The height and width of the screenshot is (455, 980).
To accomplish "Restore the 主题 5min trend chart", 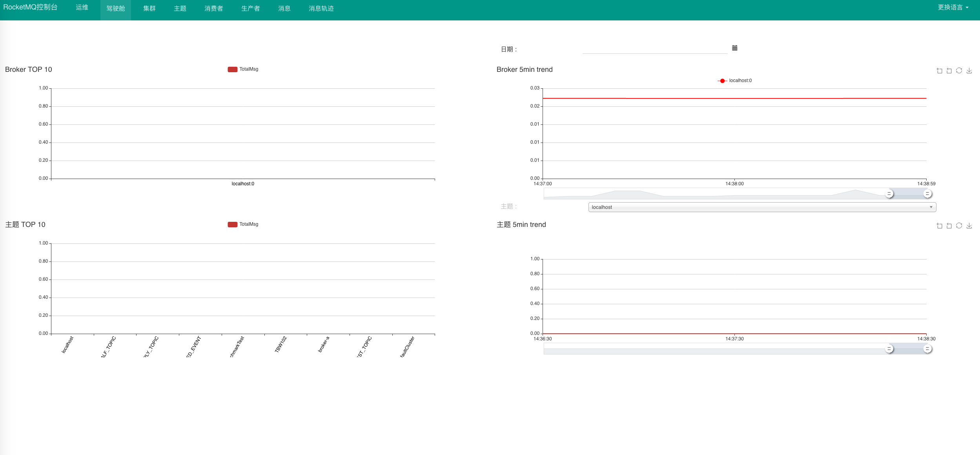I will tap(959, 226).
